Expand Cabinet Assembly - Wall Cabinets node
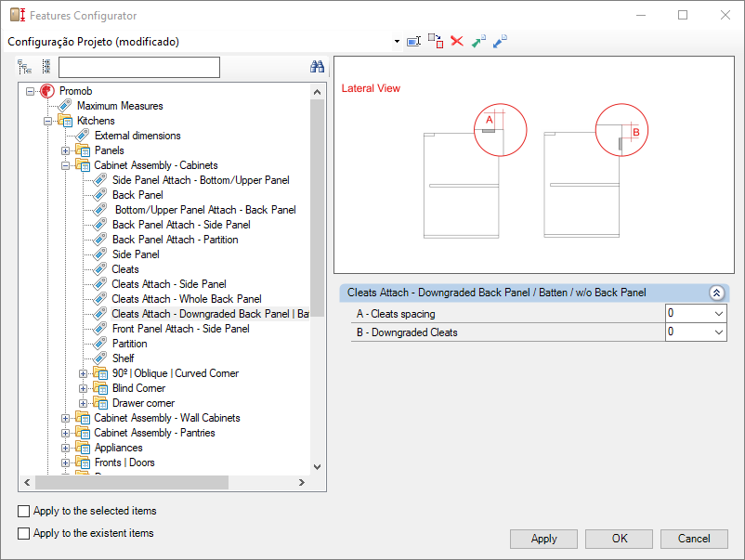 (x=66, y=419)
